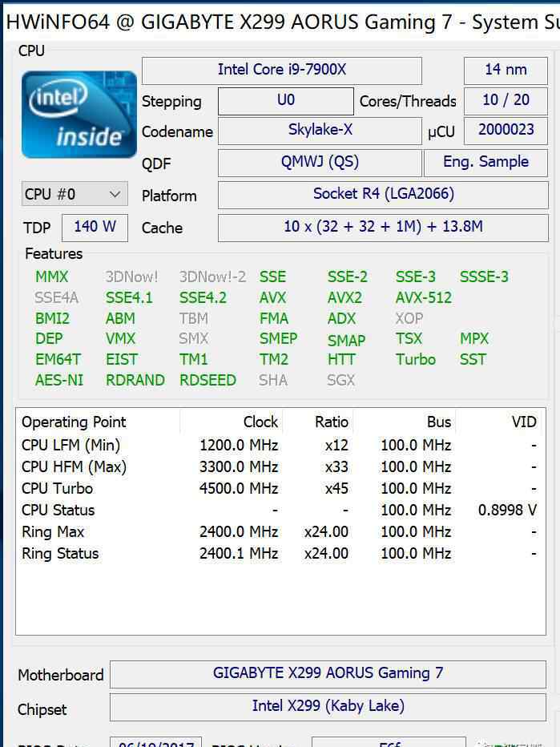Click the 0.8998 V VID value
The height and width of the screenshot is (747, 560).
[x=507, y=511]
